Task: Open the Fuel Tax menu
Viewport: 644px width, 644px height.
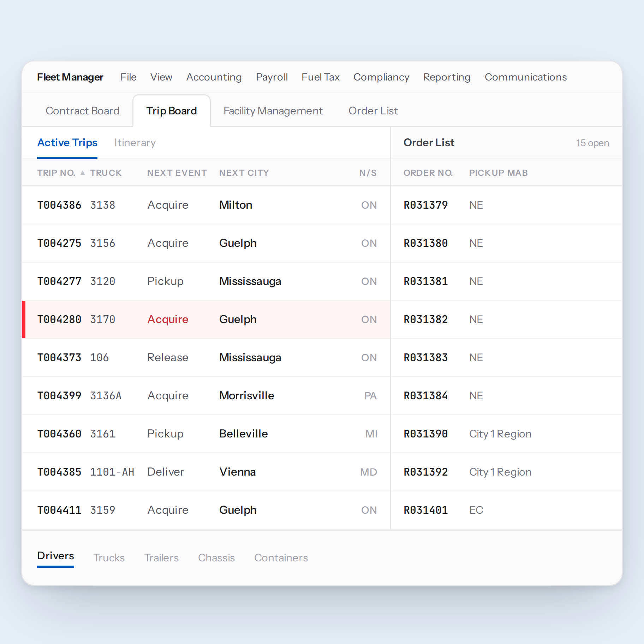Action: pyautogui.click(x=321, y=77)
